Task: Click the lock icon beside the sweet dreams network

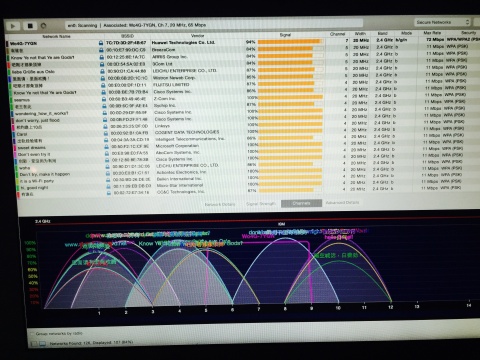Action: [106, 147]
